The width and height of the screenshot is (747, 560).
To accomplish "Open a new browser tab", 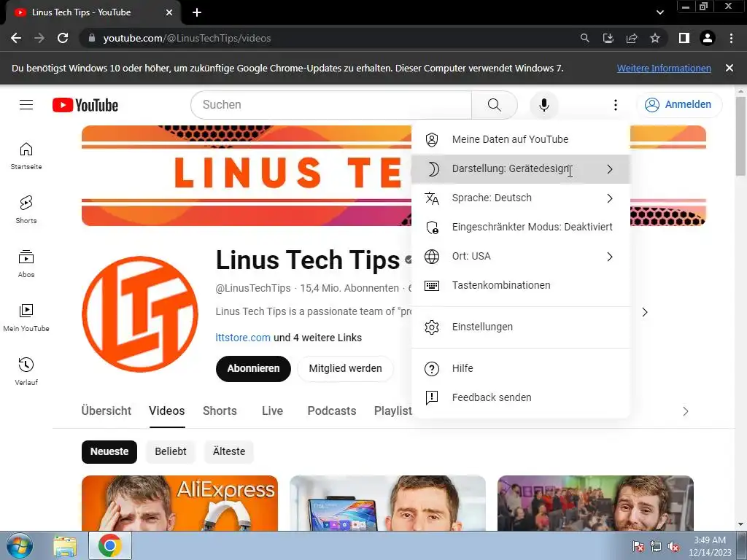I will pos(197,12).
